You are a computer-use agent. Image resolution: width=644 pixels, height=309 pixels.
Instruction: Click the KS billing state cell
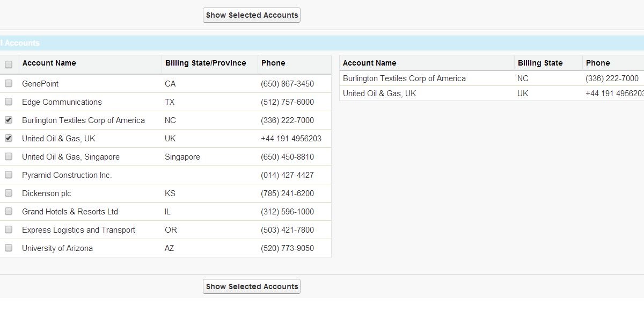[x=170, y=193]
